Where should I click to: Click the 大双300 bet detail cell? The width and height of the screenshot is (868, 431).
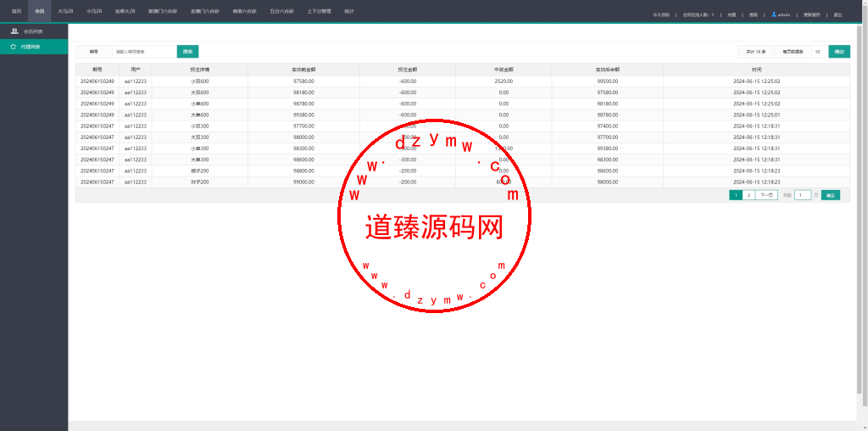[200, 137]
